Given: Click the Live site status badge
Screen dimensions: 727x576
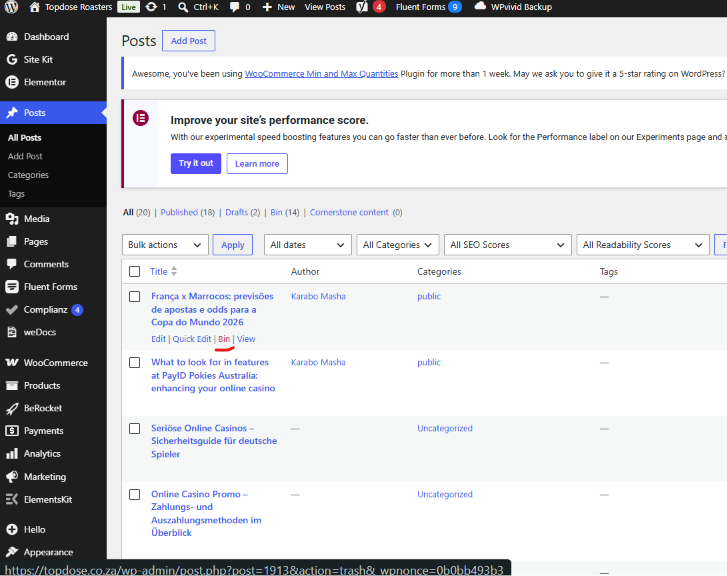Looking at the screenshot, I should click(128, 7).
